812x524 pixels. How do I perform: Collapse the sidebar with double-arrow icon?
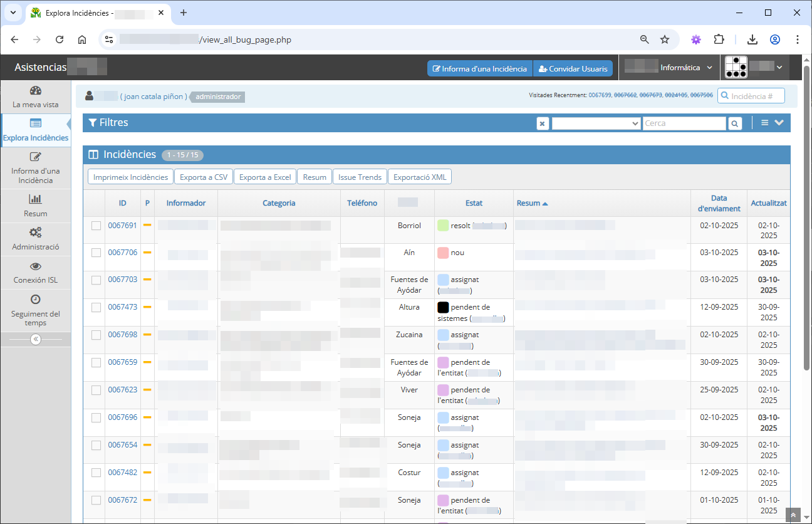click(36, 339)
